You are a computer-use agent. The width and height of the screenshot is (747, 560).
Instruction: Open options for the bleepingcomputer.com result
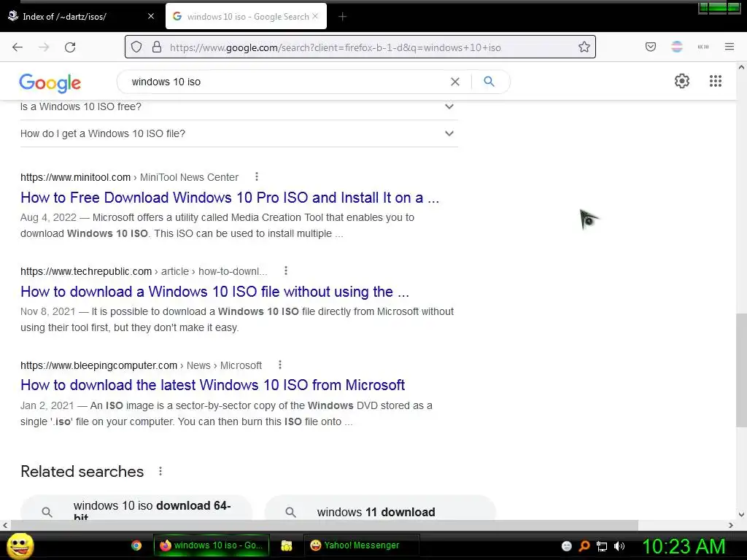point(280,365)
